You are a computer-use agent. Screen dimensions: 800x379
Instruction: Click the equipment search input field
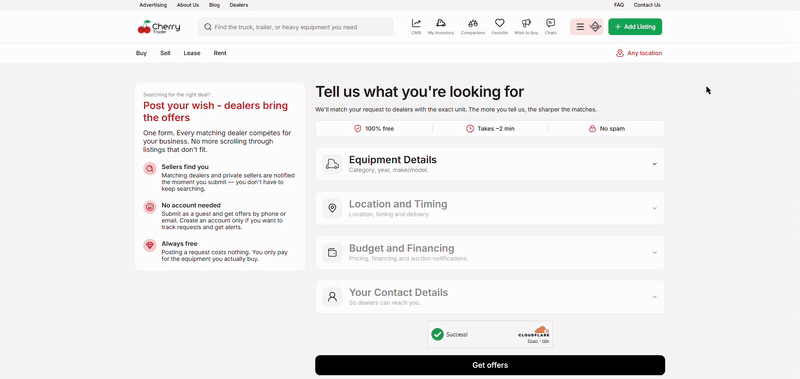295,27
